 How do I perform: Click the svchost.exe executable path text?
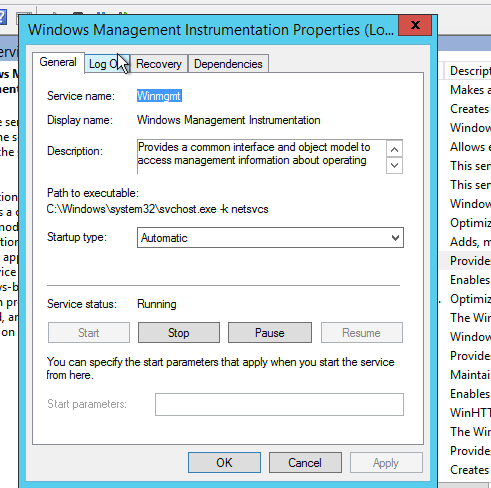click(157, 209)
